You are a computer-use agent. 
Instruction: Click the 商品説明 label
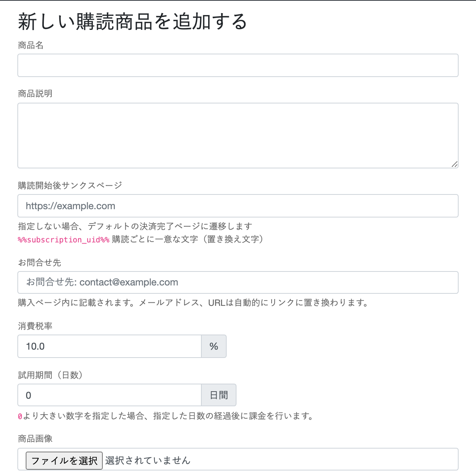(x=35, y=94)
